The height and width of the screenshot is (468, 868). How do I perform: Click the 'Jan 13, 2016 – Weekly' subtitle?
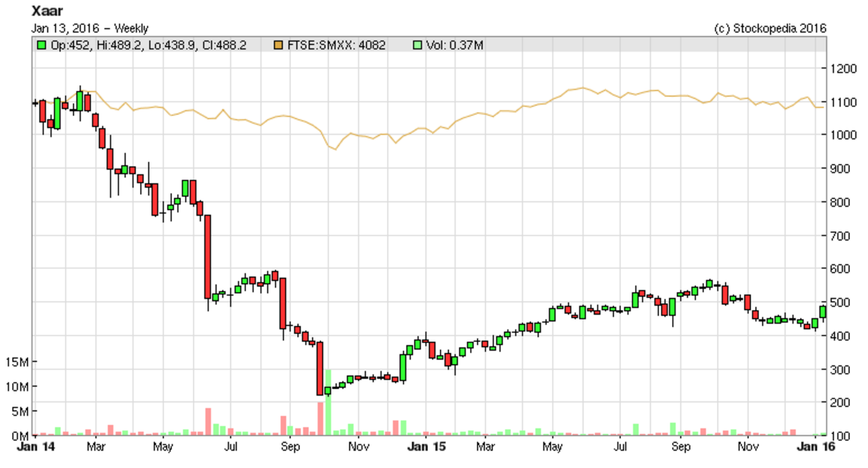(x=90, y=28)
